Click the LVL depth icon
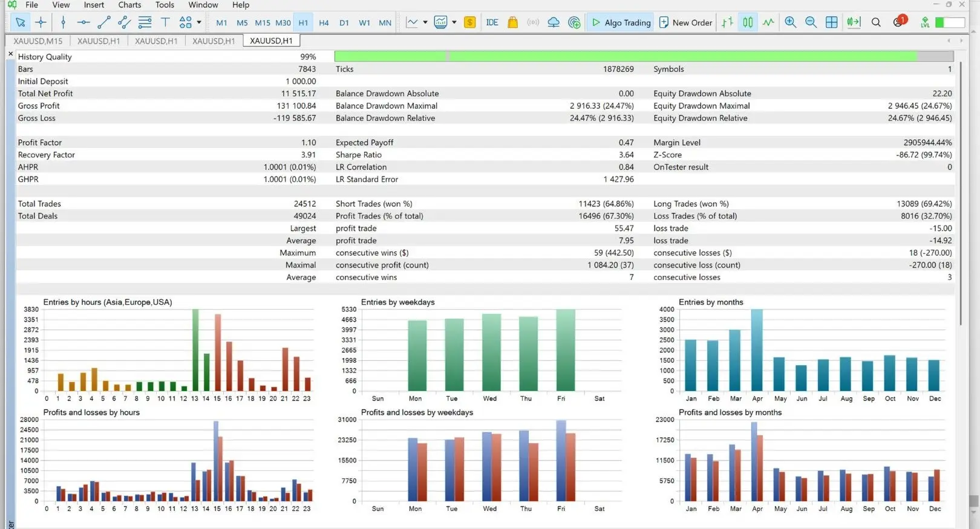Screen dimensions: 980x529 (x=925, y=22)
